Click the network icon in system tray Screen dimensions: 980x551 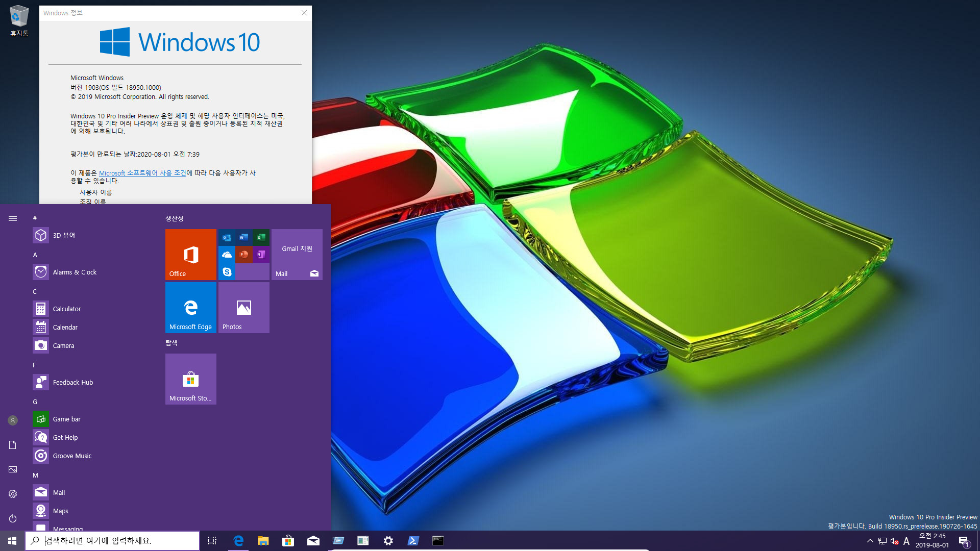[x=883, y=541]
